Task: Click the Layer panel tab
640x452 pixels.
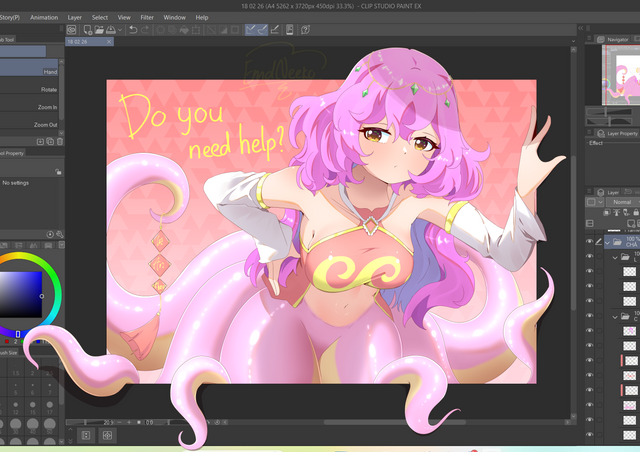Action: [608, 192]
